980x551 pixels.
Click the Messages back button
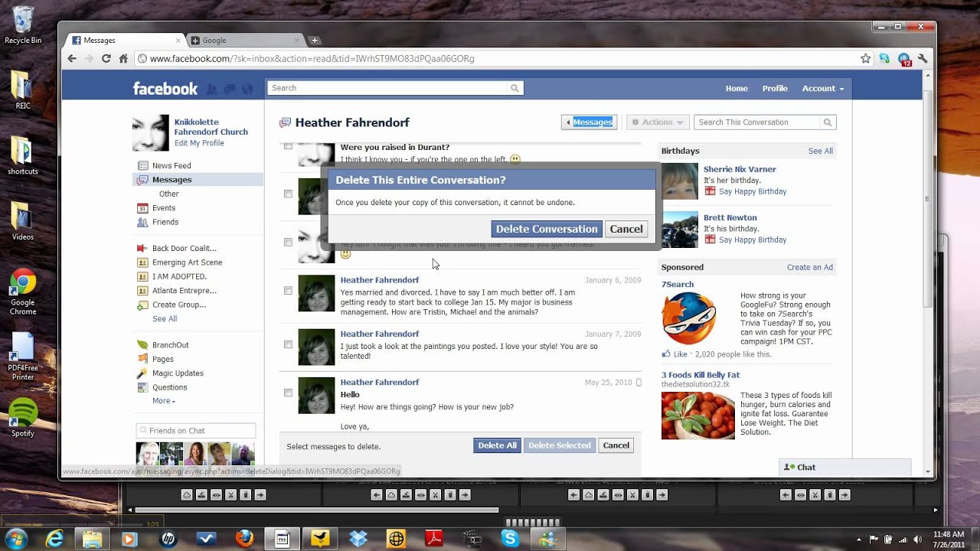point(590,122)
